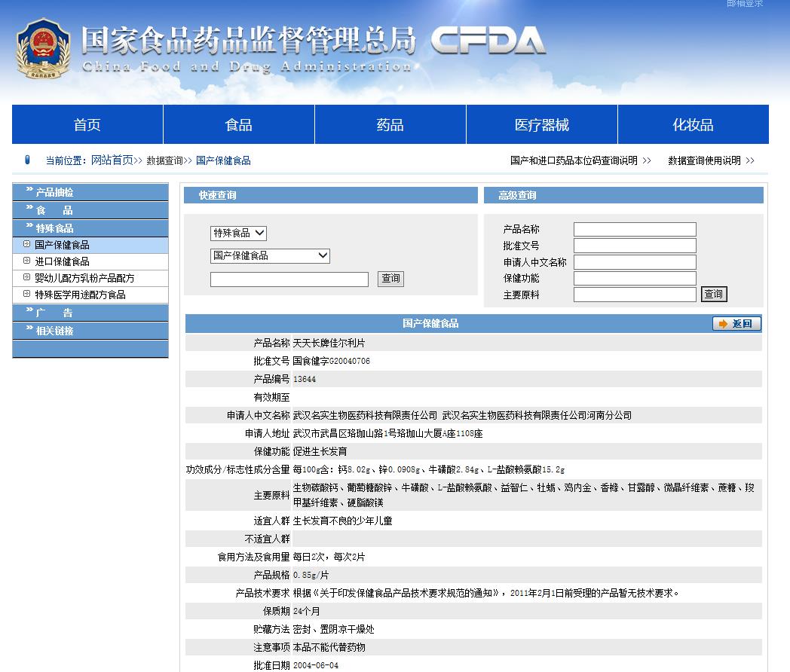Focus the 申请人中文名称 input field
Image resolution: width=790 pixels, height=672 pixels.
tap(635, 262)
